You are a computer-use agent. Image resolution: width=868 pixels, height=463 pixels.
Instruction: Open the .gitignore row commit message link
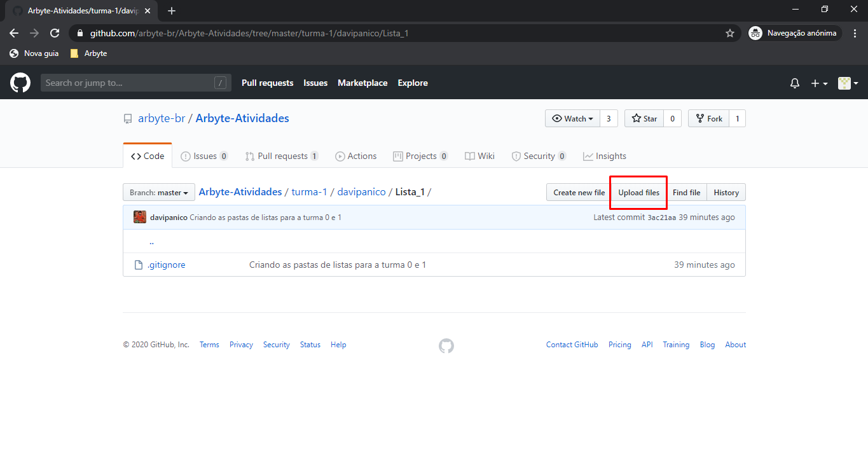pyautogui.click(x=338, y=265)
